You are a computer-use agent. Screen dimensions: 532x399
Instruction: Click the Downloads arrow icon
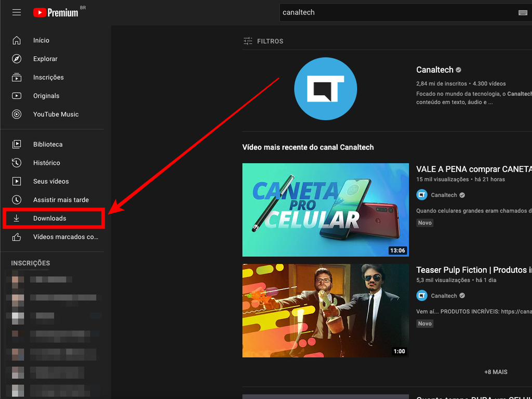coord(16,218)
